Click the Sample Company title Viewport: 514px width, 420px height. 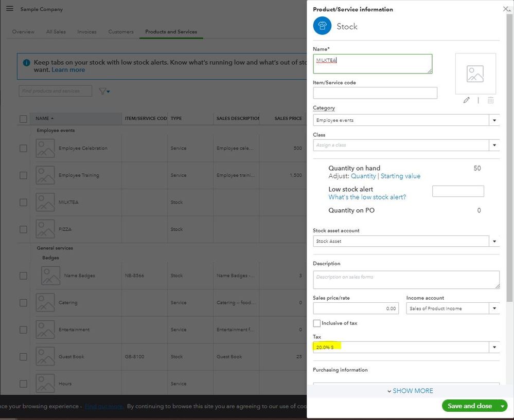pyautogui.click(x=41, y=9)
